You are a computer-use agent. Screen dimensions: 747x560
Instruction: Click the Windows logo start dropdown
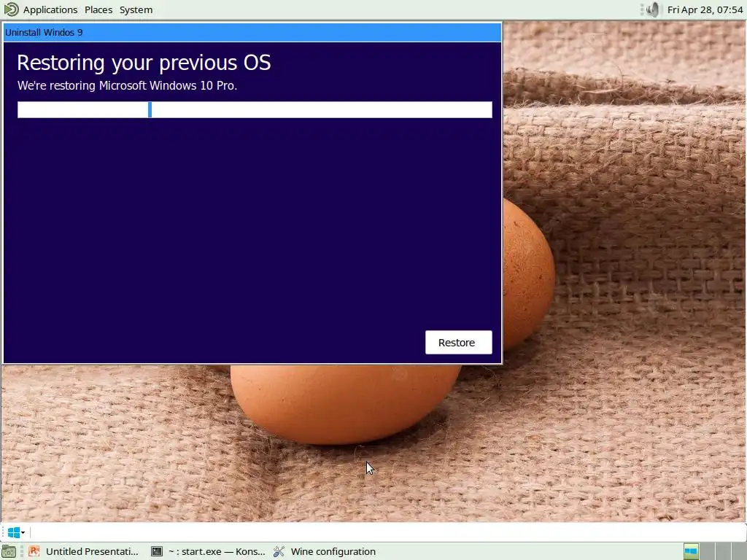coord(16,532)
